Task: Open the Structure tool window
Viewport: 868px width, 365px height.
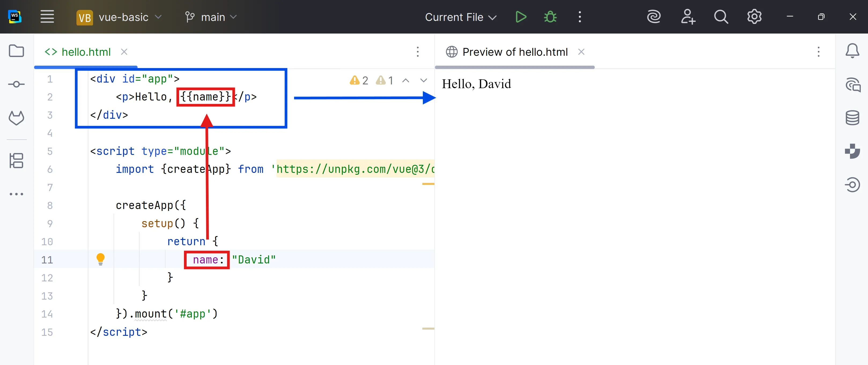Action: click(16, 161)
